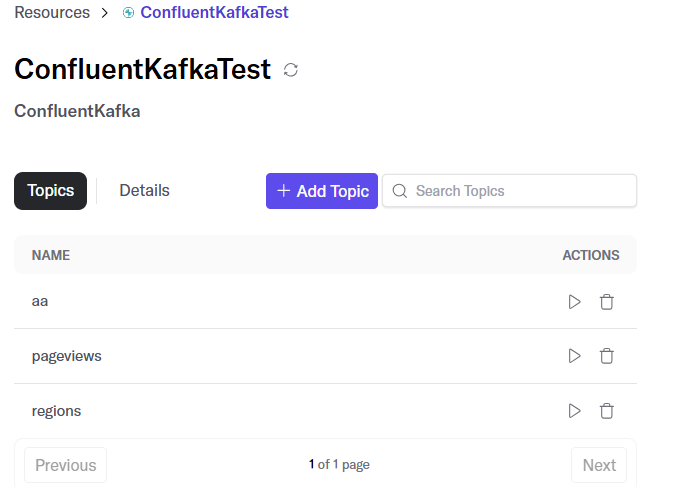The image size is (673, 487).
Task: Open the Details tab
Action: pos(144,191)
